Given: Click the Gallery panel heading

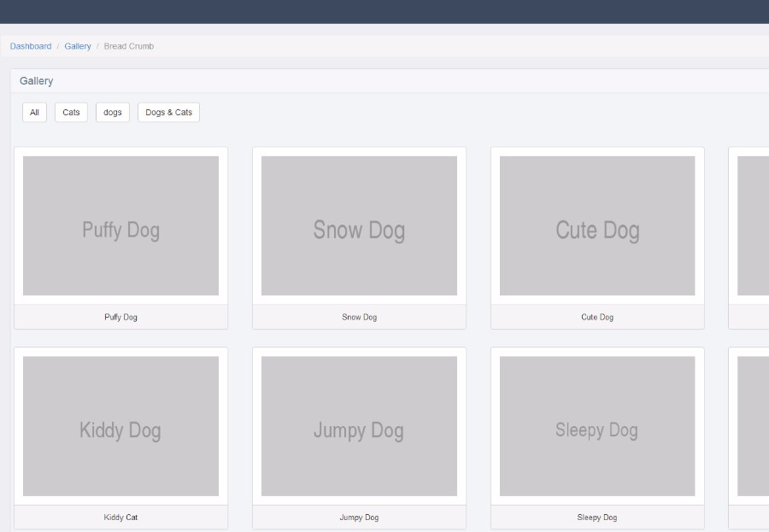Looking at the screenshot, I should [36, 81].
